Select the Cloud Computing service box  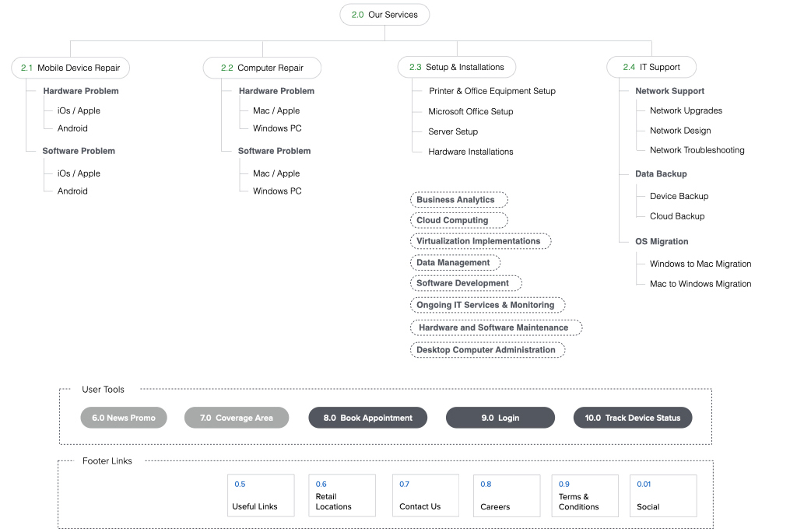[x=458, y=220]
